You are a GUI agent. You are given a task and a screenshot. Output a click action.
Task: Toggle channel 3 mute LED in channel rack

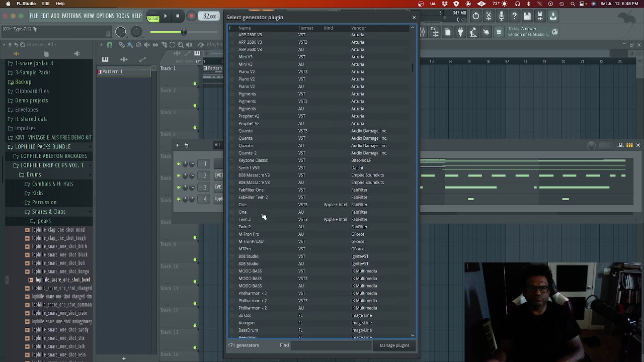tap(178, 187)
